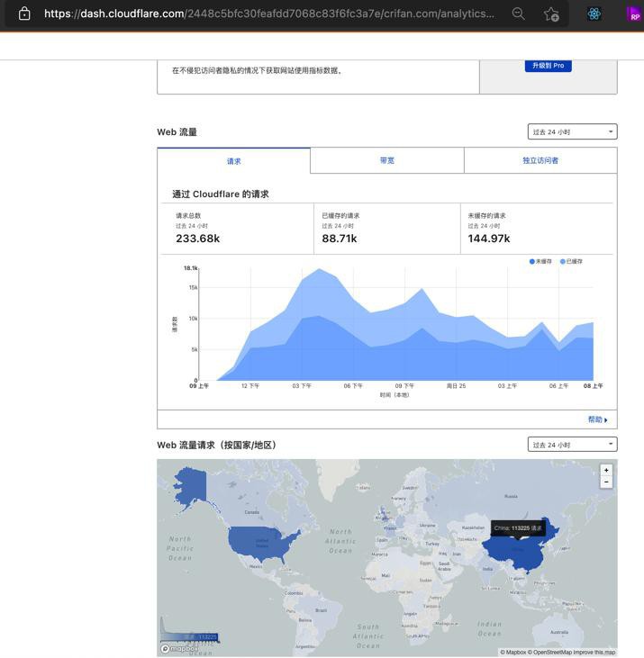Click the 周日 25 axis label
This screenshot has height=658, width=644.
[x=456, y=385]
